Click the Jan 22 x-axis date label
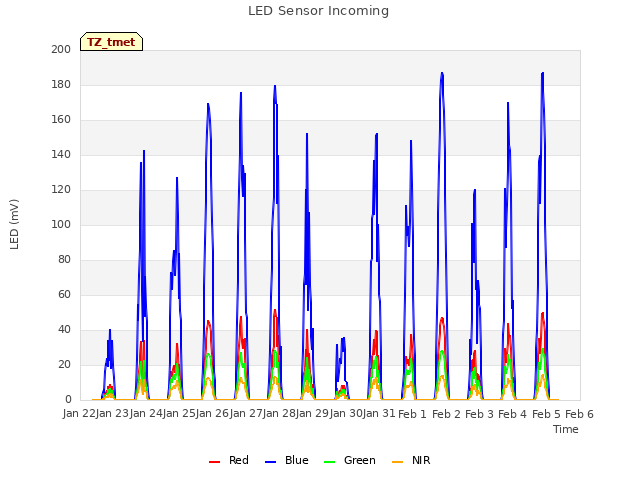This screenshot has width=640, height=480. point(79,414)
